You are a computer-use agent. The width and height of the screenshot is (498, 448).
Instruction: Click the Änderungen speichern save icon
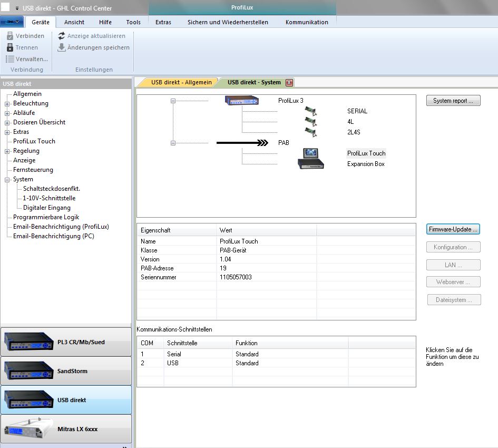[62, 47]
